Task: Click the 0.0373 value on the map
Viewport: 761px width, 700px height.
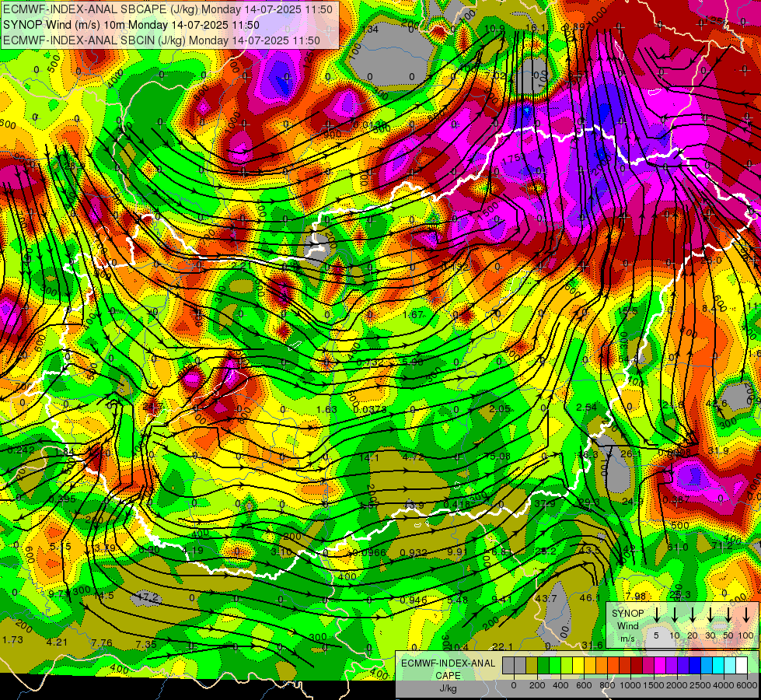Action: tap(370, 410)
